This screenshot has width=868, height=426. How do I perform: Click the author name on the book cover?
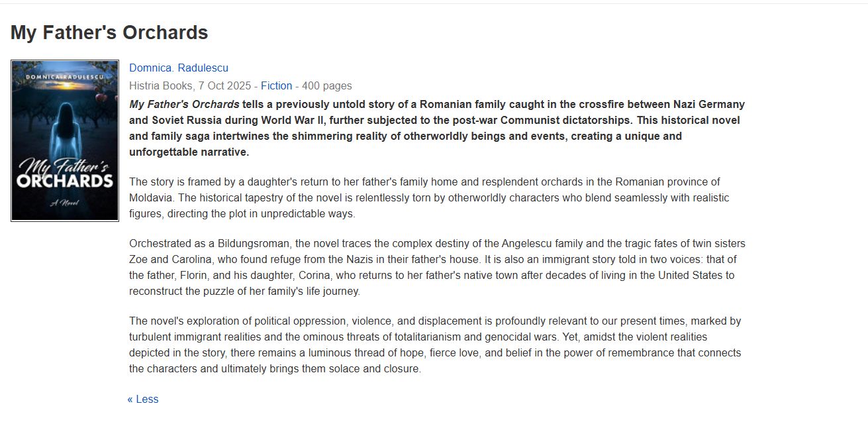click(x=65, y=78)
